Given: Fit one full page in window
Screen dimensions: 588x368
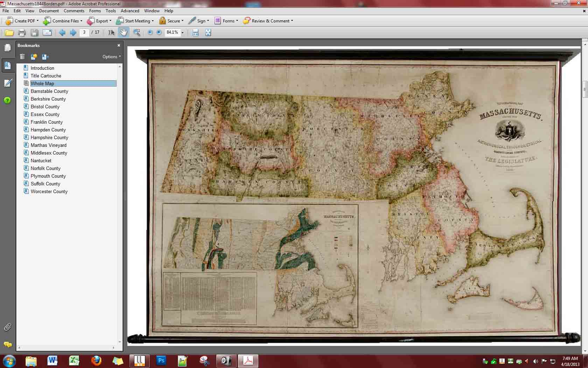Looking at the screenshot, I should point(208,33).
